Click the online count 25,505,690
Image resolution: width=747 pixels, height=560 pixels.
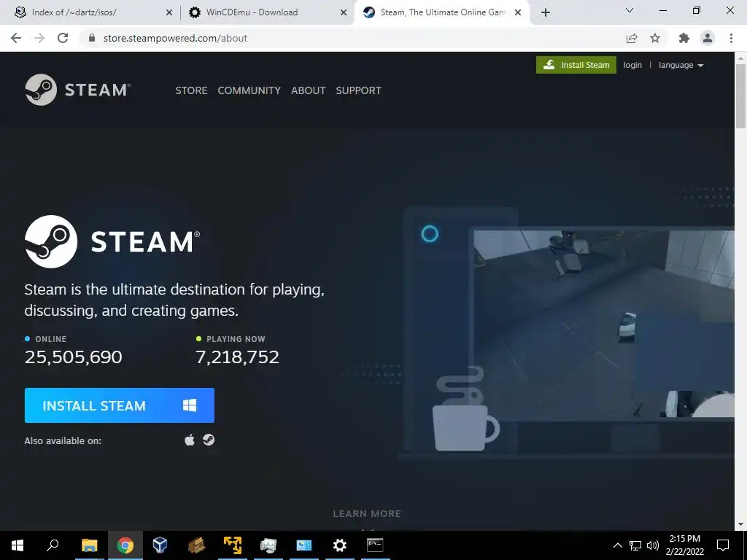coord(74,357)
